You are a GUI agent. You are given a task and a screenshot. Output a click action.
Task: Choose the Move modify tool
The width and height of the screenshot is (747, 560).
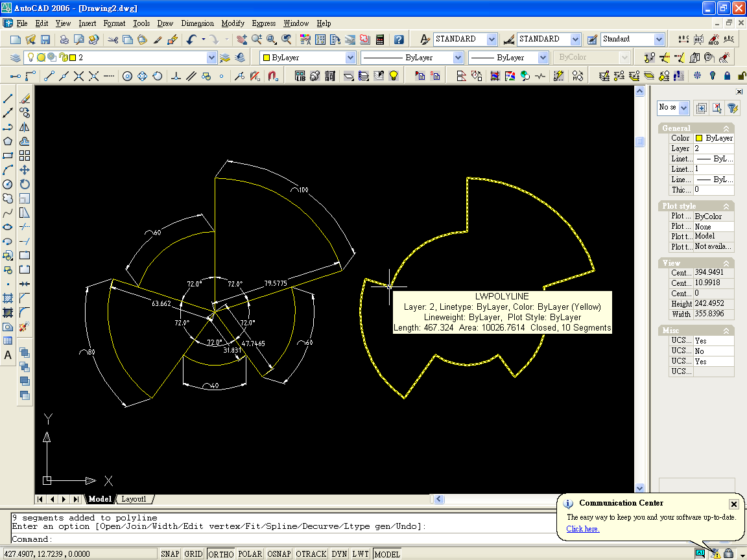coord(25,170)
